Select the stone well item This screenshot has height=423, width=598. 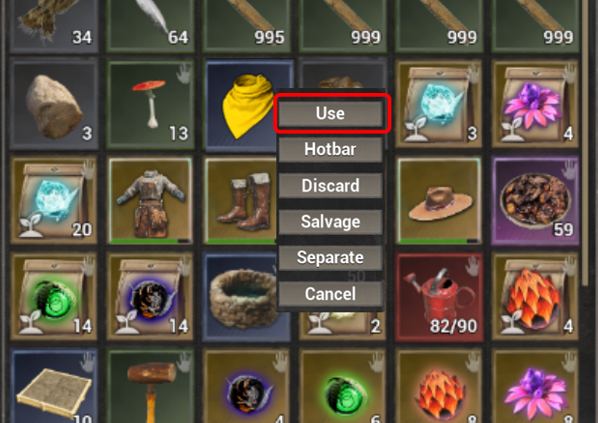pos(242,296)
